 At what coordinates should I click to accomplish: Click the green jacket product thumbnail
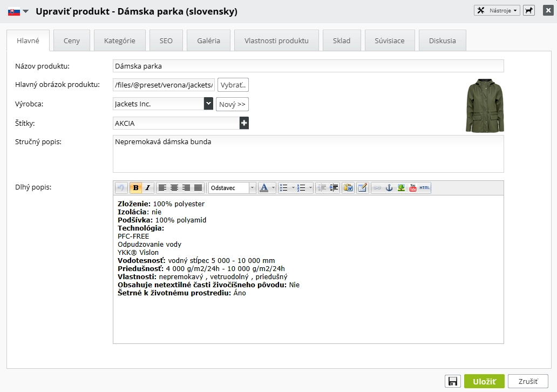coord(485,105)
